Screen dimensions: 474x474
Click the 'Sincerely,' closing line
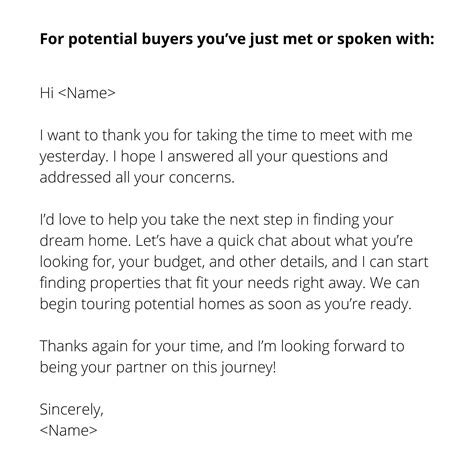(x=72, y=410)
